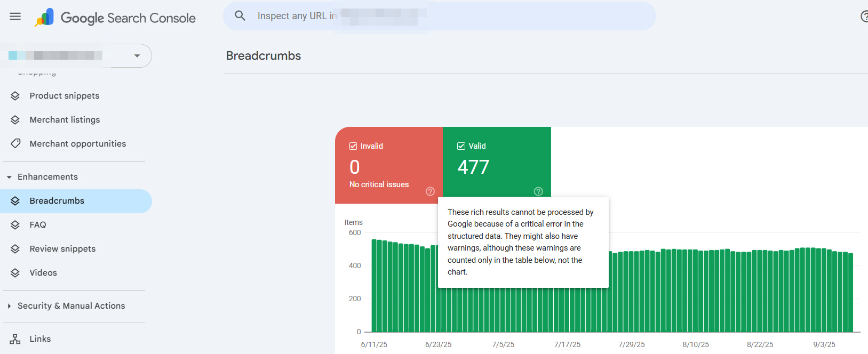The image size is (868, 354).
Task: Expand Security & Manual Actions section
Action: tap(9, 306)
